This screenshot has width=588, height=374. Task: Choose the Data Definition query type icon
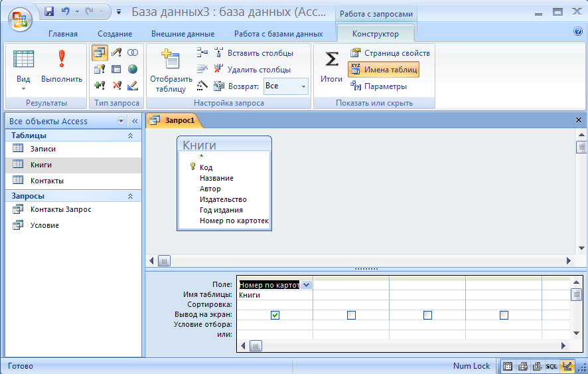[x=132, y=86]
